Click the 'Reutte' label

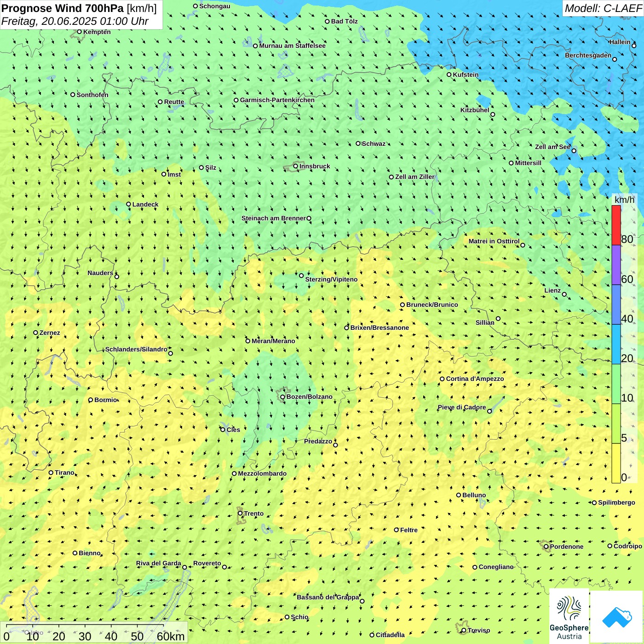tap(174, 102)
